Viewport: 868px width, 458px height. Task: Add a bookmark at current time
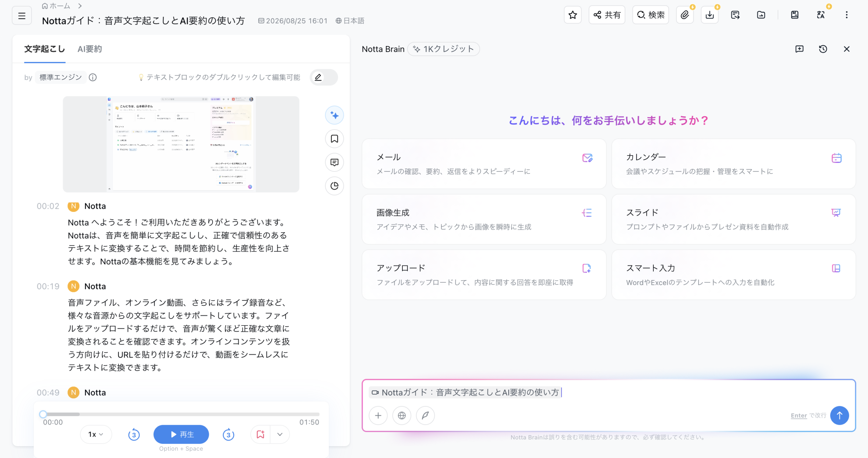point(260,434)
